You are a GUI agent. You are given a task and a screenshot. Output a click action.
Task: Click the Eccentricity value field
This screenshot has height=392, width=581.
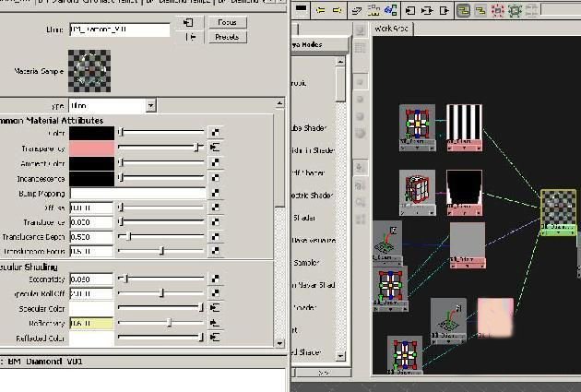click(x=91, y=279)
